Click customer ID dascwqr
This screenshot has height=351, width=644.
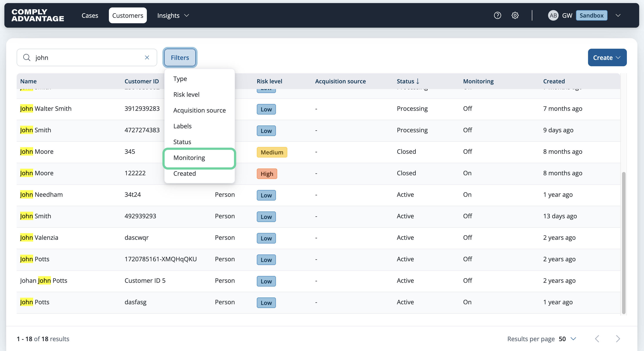137,238
